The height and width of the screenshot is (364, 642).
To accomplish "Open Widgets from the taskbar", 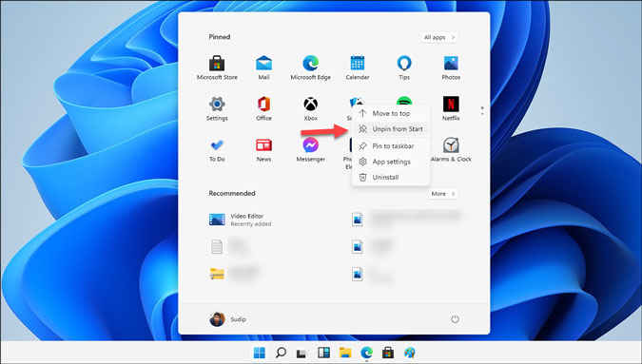I will (x=324, y=353).
